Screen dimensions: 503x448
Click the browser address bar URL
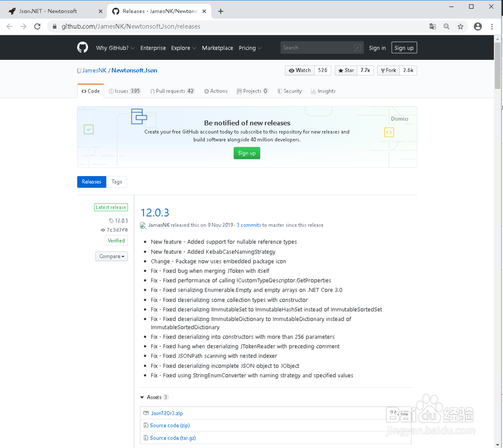point(131,27)
